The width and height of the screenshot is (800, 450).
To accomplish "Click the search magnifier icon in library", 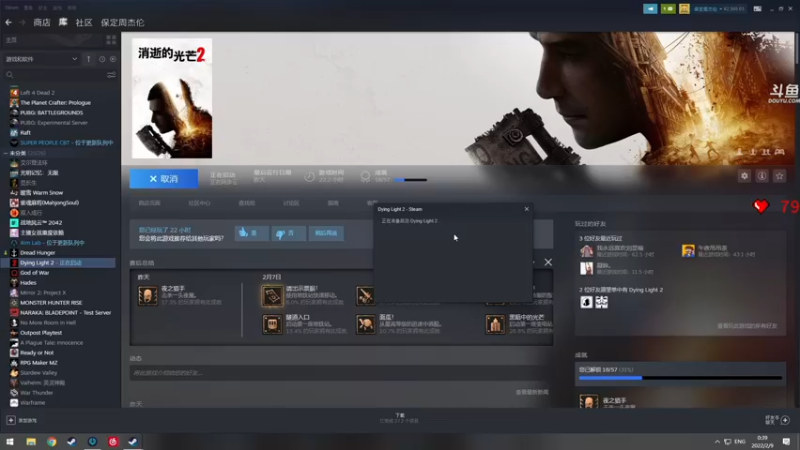I will (x=10, y=75).
